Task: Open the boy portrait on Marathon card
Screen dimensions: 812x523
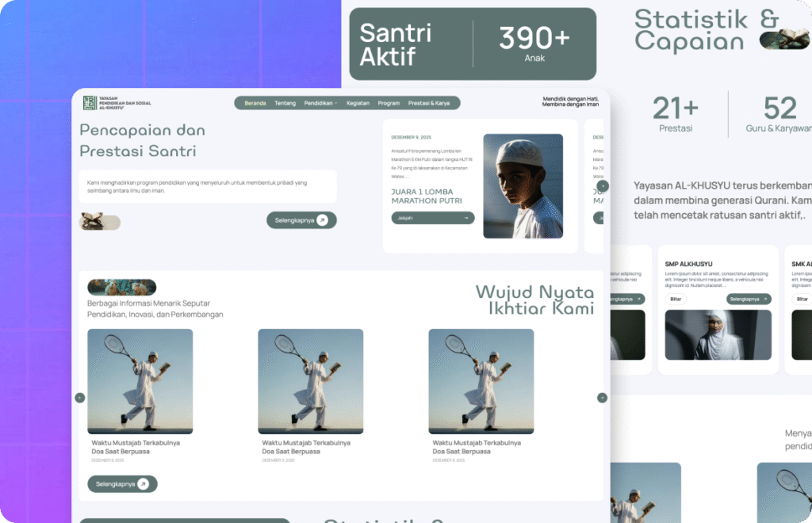Action: click(523, 186)
